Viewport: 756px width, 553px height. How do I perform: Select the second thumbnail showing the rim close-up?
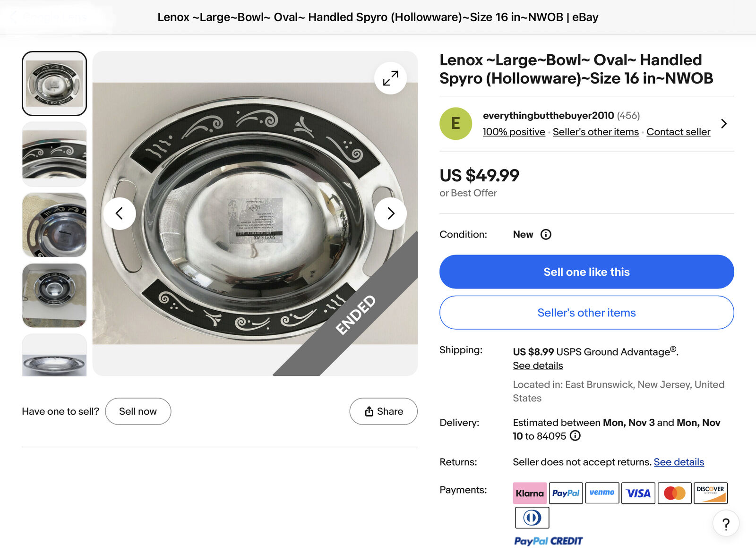(54, 154)
